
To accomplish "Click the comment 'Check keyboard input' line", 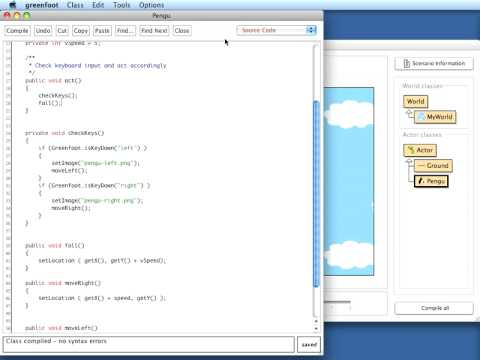I will [97, 66].
